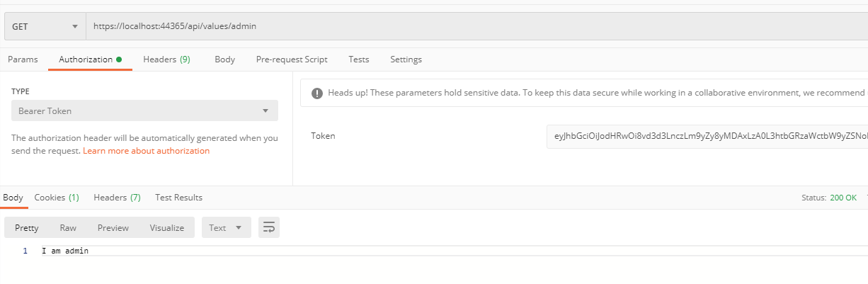Open the Text format dropdown

tap(226, 227)
